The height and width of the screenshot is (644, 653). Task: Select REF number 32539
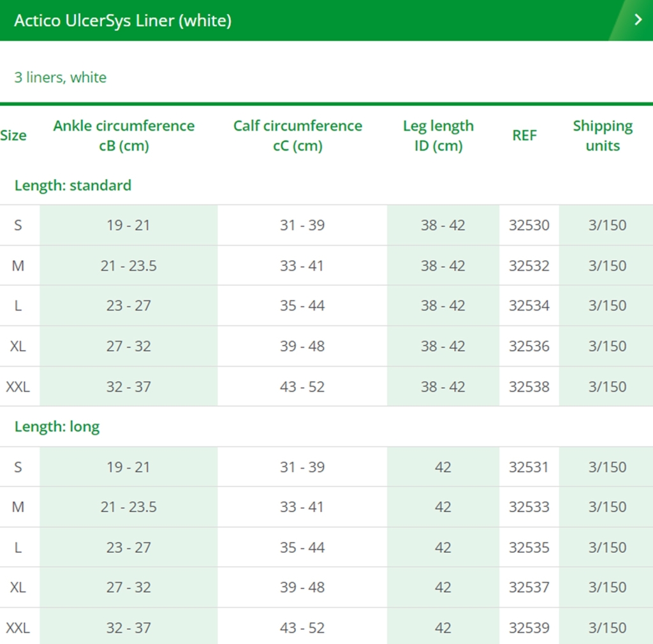coord(529,628)
